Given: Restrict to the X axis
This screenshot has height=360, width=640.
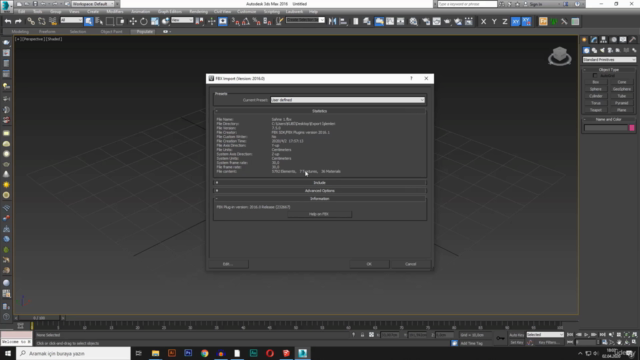Looking at the screenshot, I should [x=483, y=22].
